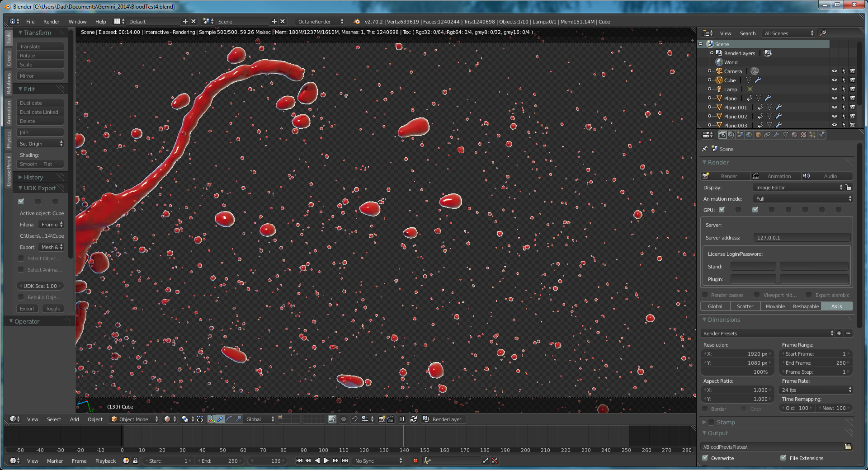Enable the Render passes checkbox
Screen dimensions: 868x470
click(x=705, y=295)
